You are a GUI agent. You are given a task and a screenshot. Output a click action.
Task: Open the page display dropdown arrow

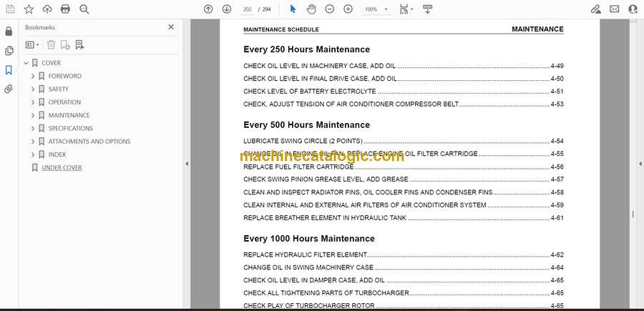[x=412, y=9]
